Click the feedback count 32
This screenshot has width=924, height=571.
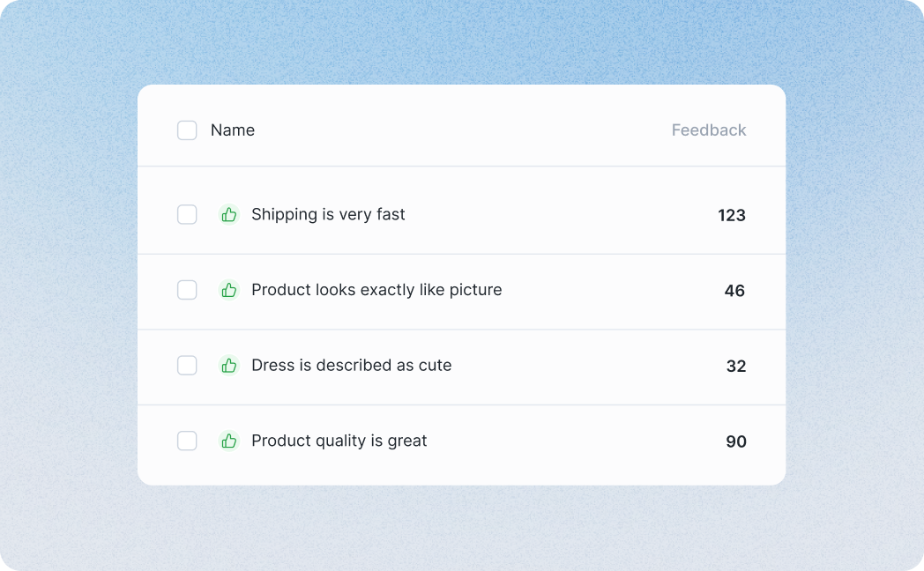736,367
